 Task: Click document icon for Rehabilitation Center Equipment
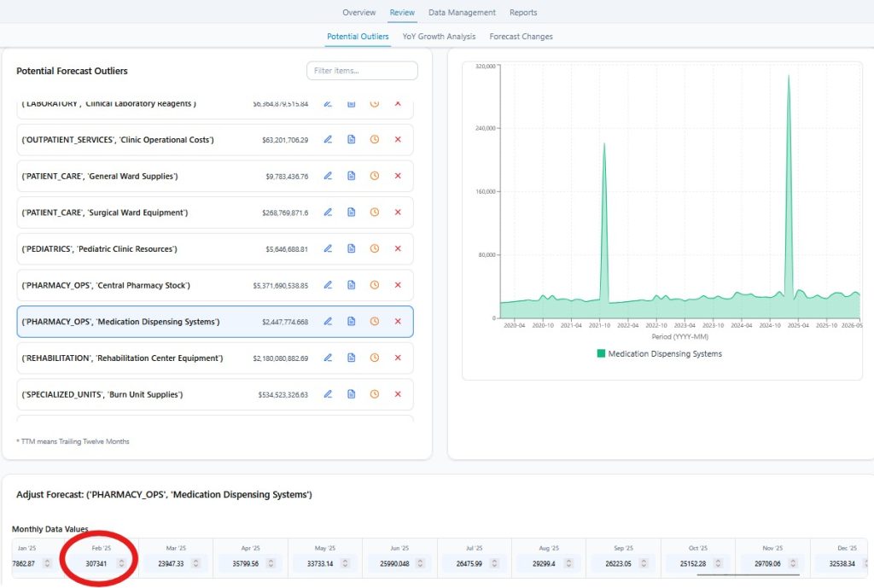click(351, 358)
